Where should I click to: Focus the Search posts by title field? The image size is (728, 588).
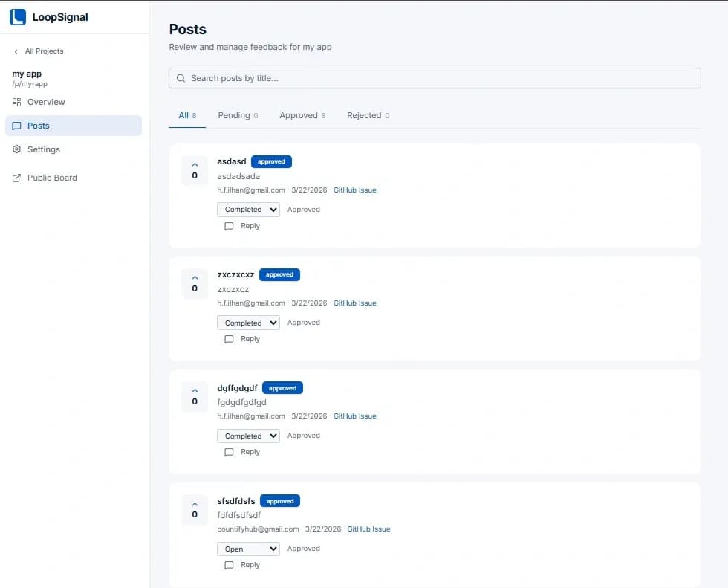(435, 78)
